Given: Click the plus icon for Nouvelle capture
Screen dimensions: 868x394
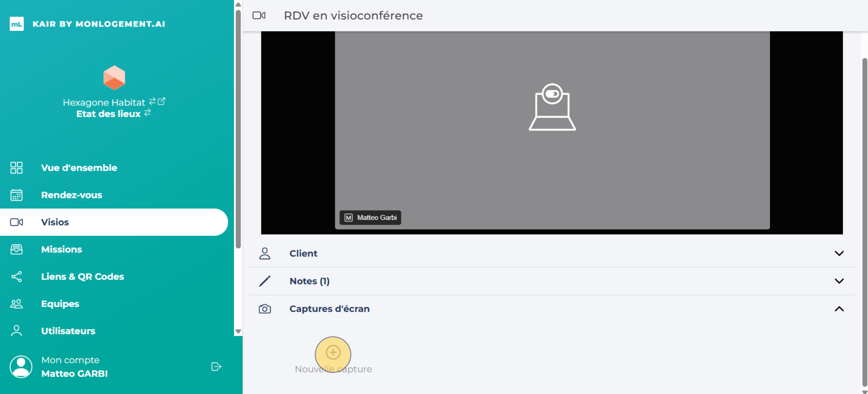Looking at the screenshot, I should tap(333, 352).
